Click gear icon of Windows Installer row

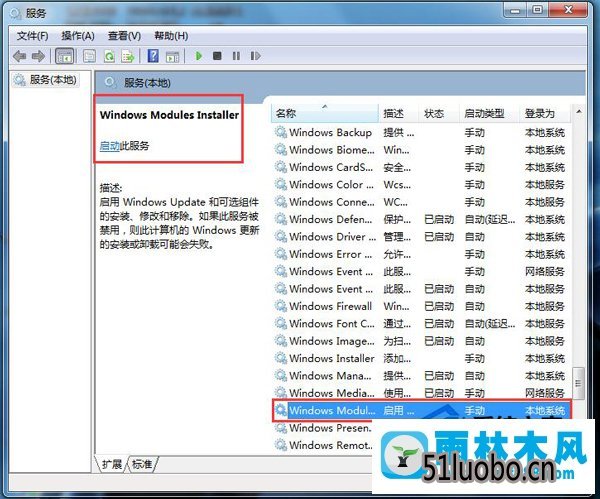281,359
